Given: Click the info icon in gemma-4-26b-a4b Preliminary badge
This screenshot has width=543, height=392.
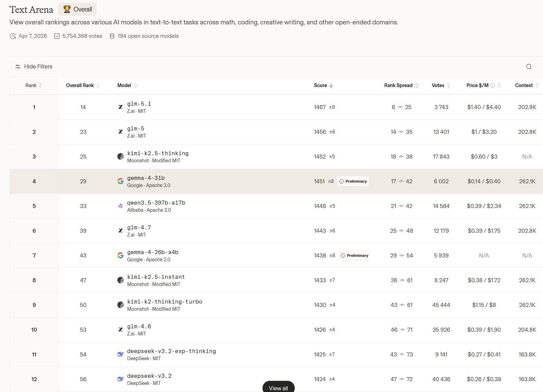Looking at the screenshot, I should 343,255.
